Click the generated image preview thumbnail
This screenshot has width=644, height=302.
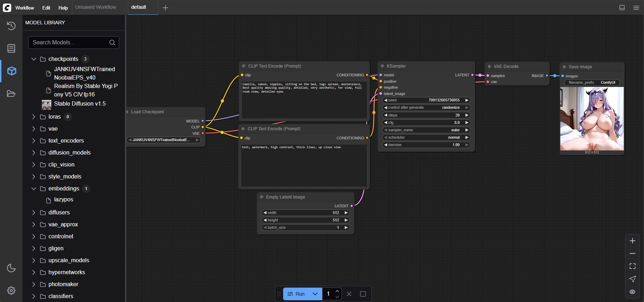592,119
